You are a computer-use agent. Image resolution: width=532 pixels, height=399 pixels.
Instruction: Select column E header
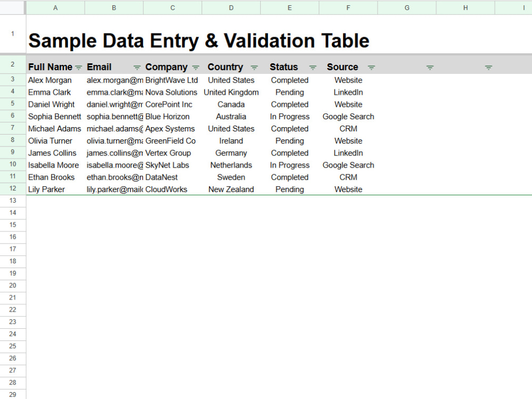pos(290,7)
